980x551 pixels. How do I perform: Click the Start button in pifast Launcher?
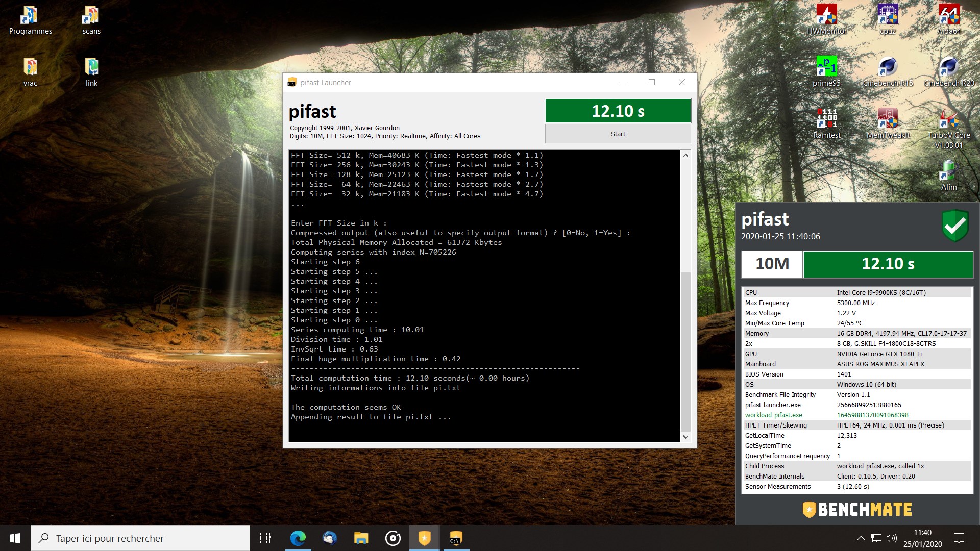point(618,134)
